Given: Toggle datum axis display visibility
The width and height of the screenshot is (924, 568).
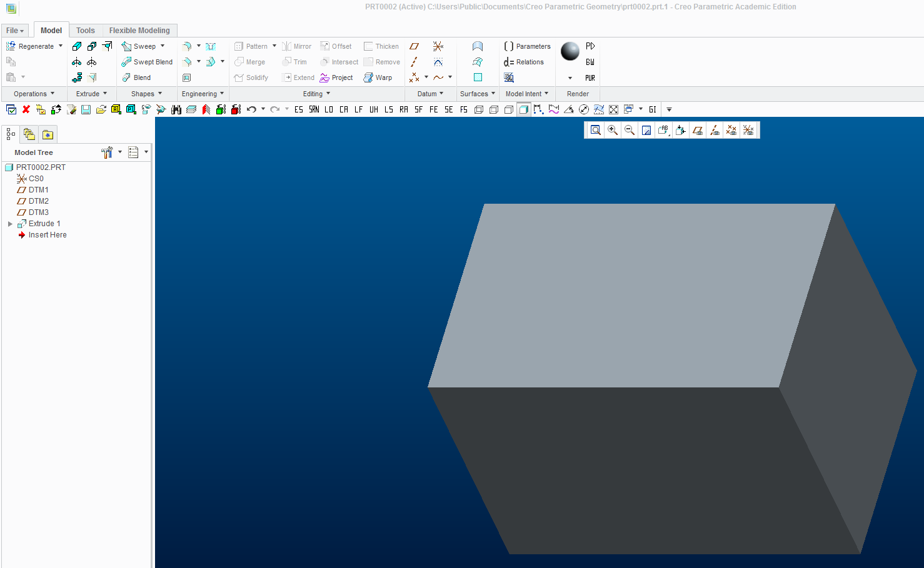Looking at the screenshot, I should coord(715,130).
